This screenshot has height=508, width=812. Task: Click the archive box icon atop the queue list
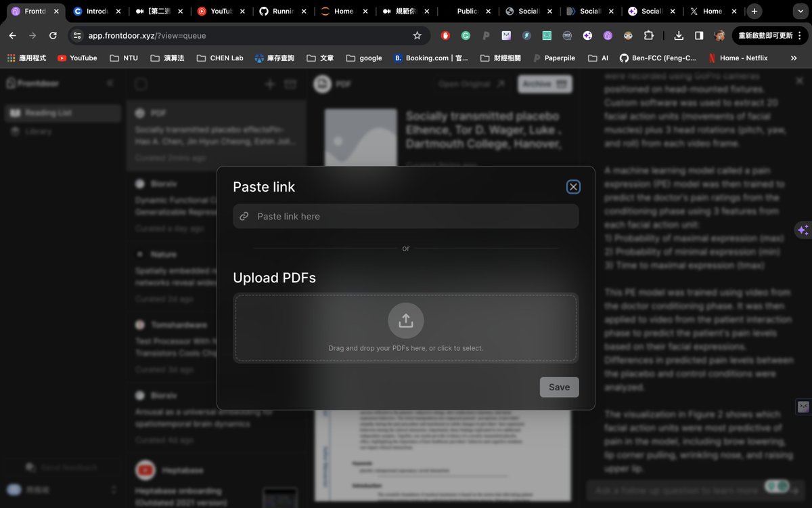click(290, 83)
